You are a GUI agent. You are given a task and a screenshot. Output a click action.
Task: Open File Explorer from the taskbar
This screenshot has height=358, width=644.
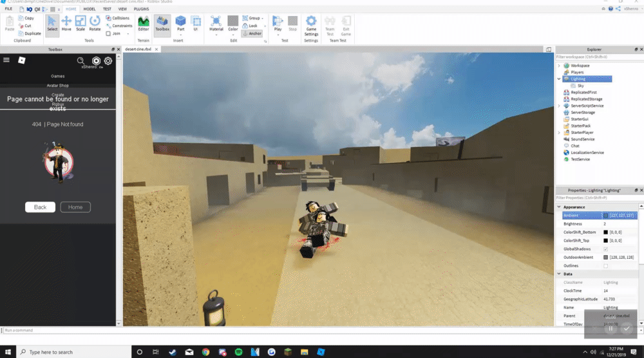[305, 352]
